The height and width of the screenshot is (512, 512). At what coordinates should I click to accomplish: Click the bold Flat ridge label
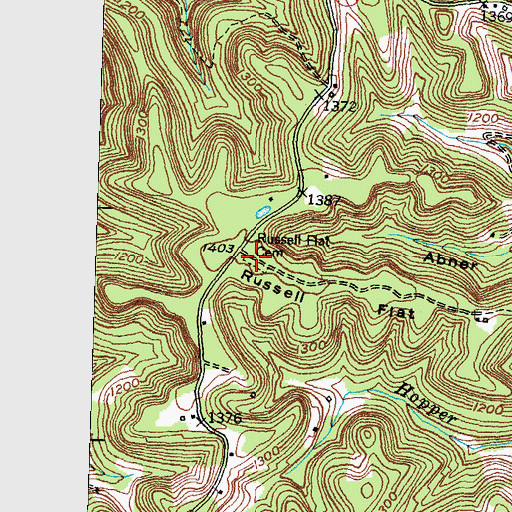tap(396, 312)
